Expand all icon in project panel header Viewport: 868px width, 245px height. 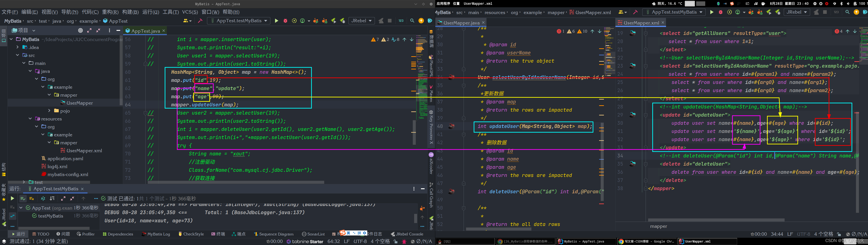point(89,30)
